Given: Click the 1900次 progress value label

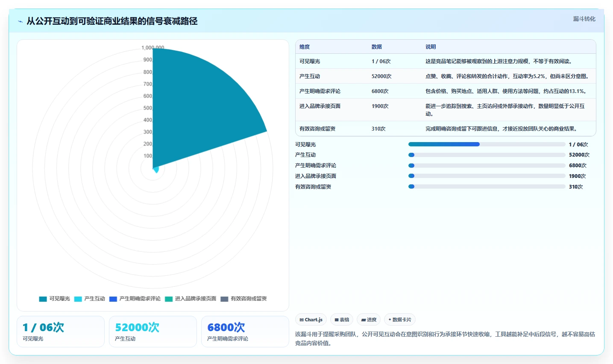Looking at the screenshot, I should point(577,176).
